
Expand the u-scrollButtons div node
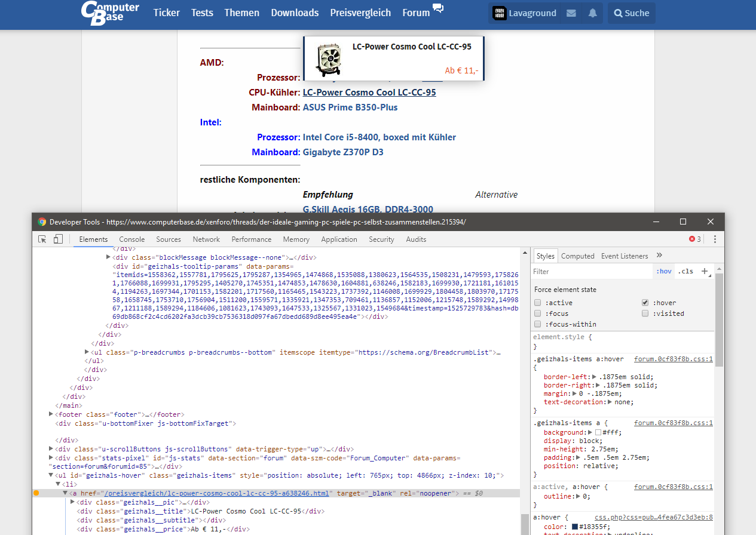[x=51, y=448]
